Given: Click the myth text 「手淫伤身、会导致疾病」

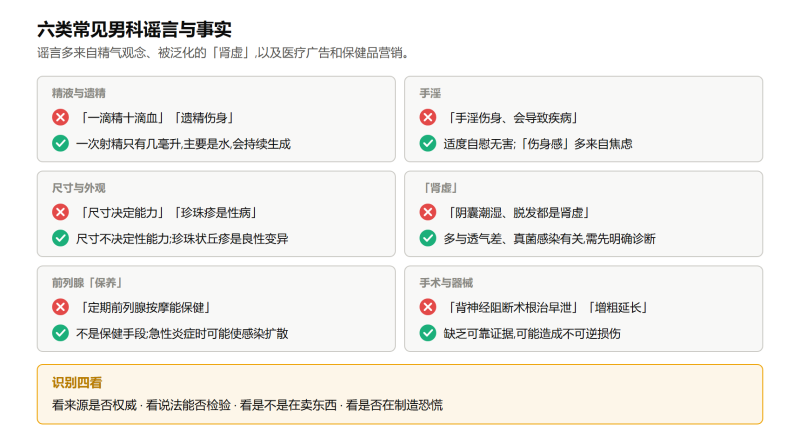Looking at the screenshot, I should tap(512, 118).
